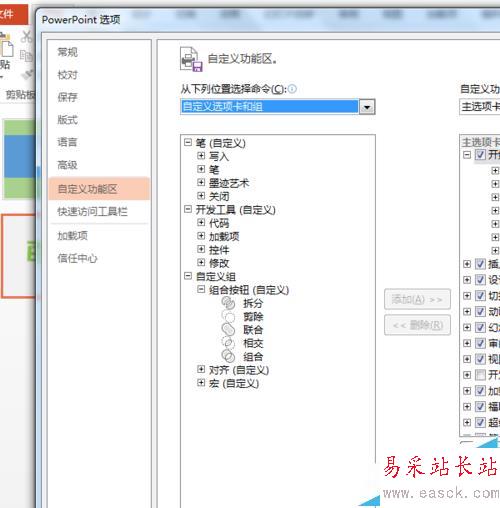This screenshot has width=500, height=508.
Task: Open the 校对 options category
Action: coord(68,75)
